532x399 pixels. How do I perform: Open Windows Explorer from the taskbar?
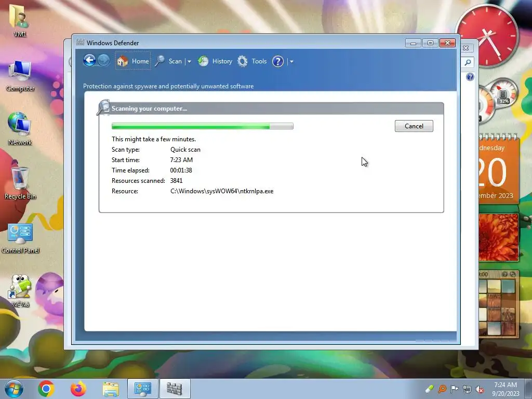point(111,389)
